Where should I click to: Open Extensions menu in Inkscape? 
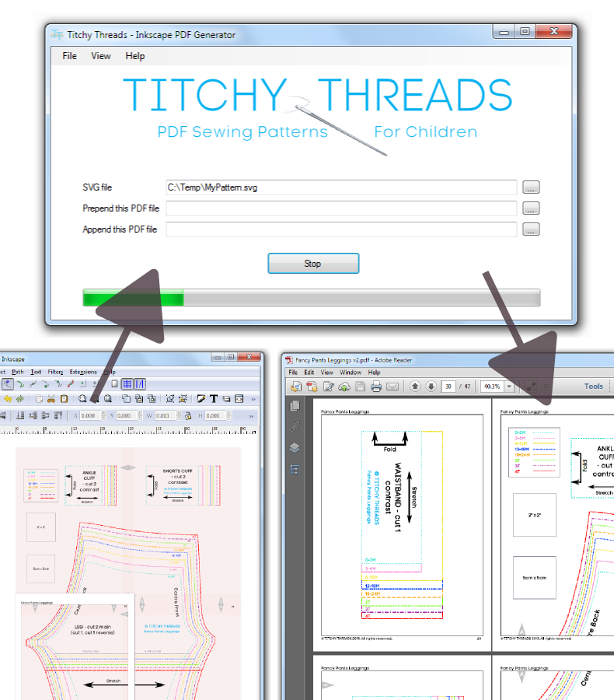coord(83,372)
